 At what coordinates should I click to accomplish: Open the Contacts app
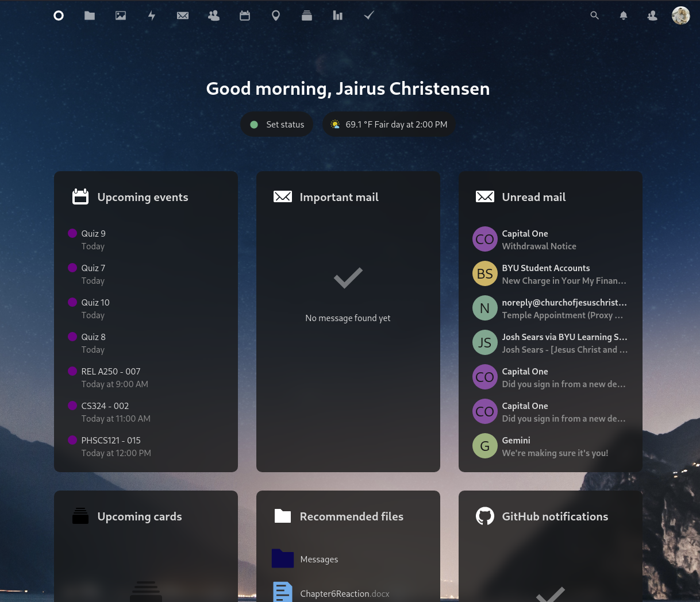click(214, 16)
